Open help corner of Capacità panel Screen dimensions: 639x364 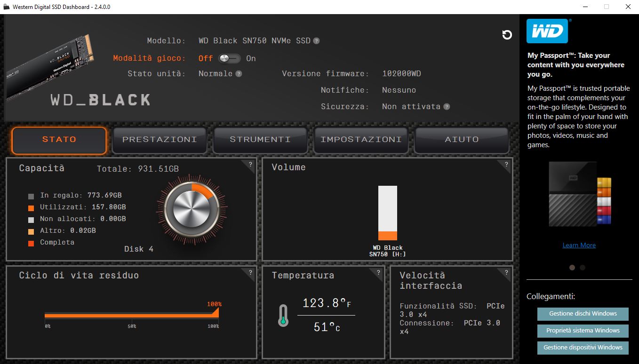pyautogui.click(x=250, y=165)
